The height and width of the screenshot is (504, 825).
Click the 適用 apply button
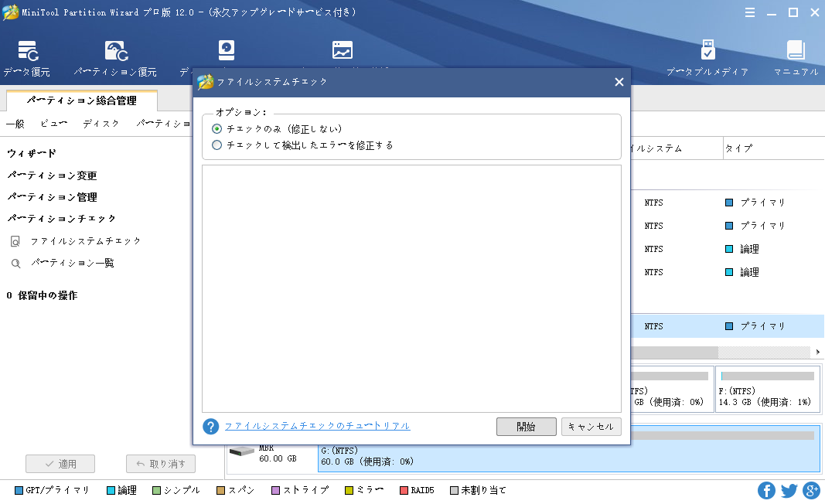pos(60,464)
